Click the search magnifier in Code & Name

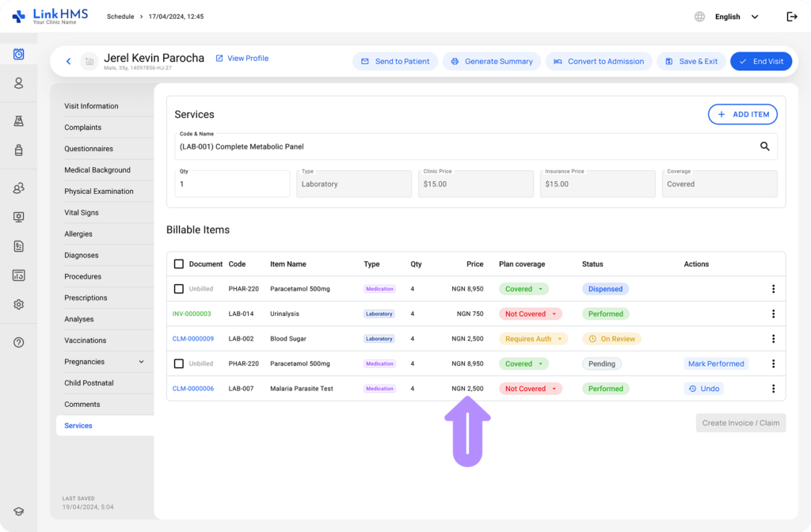[764, 146]
